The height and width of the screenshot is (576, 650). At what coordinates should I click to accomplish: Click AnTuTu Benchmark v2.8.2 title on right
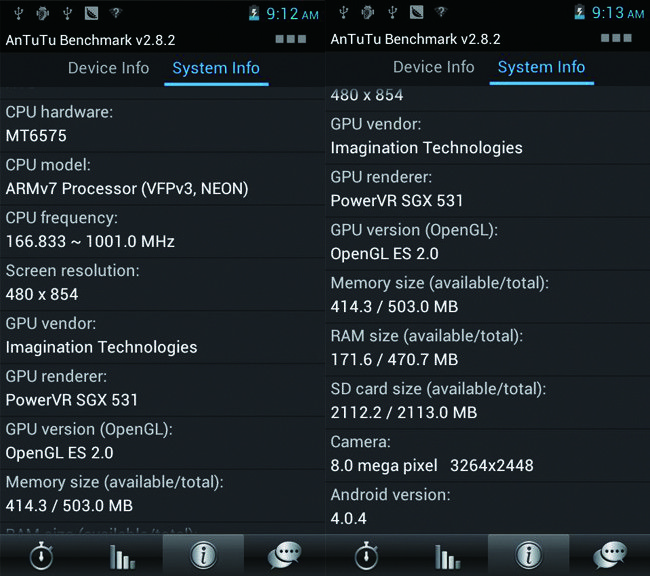[x=415, y=39]
